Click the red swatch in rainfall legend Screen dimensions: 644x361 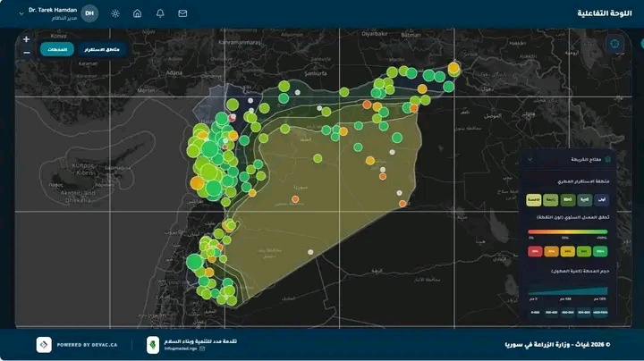pos(537,252)
